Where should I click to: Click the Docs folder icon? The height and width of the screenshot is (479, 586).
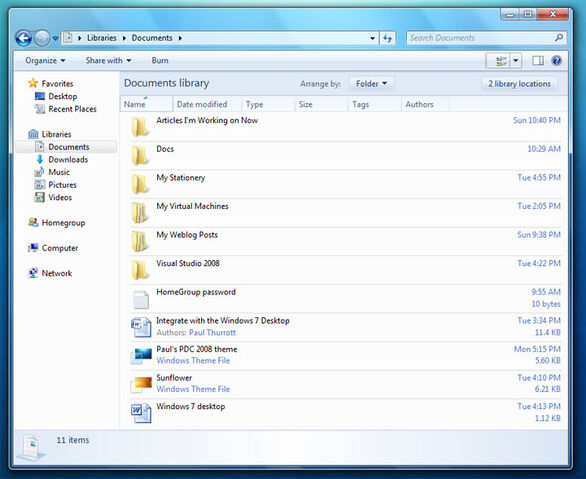click(140, 155)
